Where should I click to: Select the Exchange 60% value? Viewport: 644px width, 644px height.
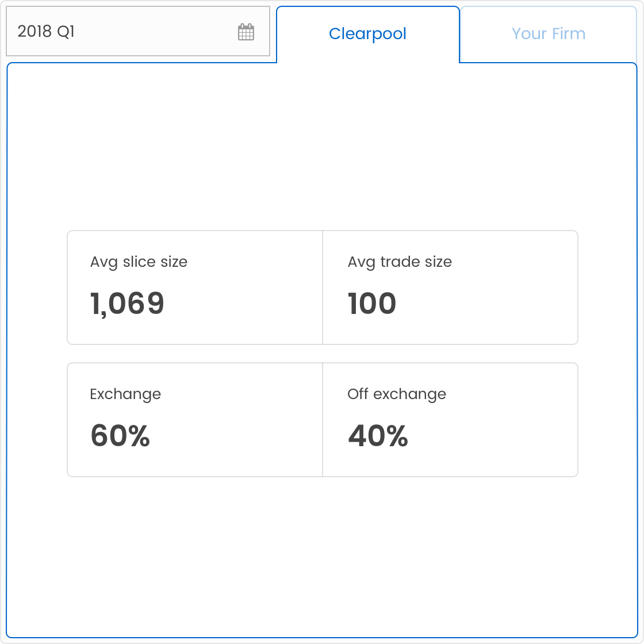120,436
